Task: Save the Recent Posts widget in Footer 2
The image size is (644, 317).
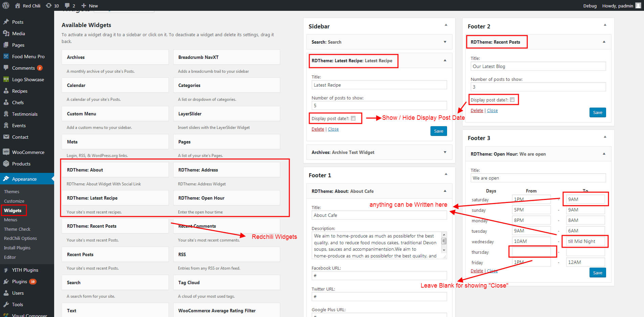Action: pos(598,112)
